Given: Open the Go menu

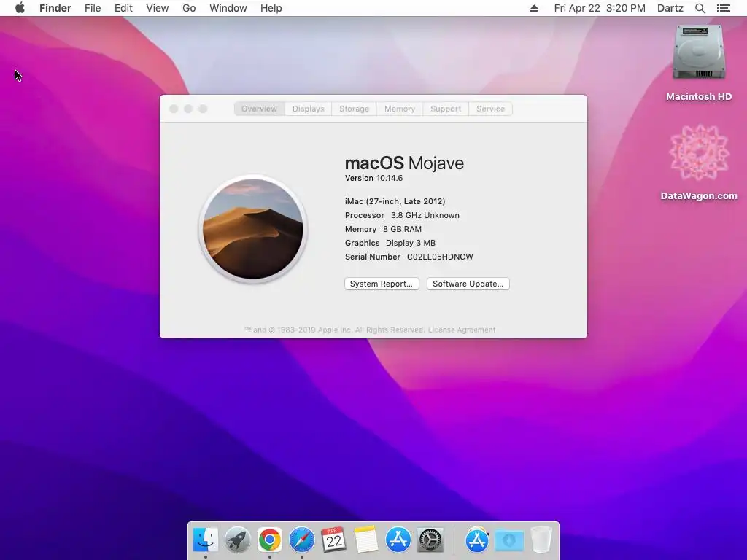Looking at the screenshot, I should pyautogui.click(x=189, y=8).
